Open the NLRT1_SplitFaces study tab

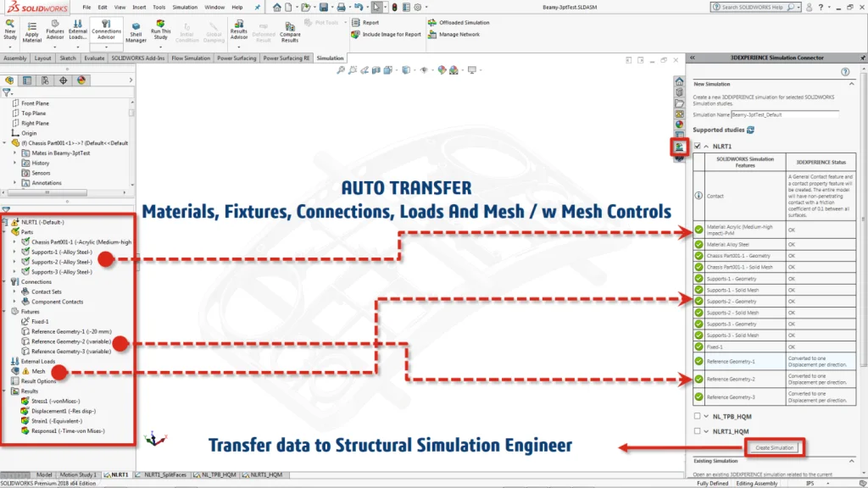(x=160, y=474)
